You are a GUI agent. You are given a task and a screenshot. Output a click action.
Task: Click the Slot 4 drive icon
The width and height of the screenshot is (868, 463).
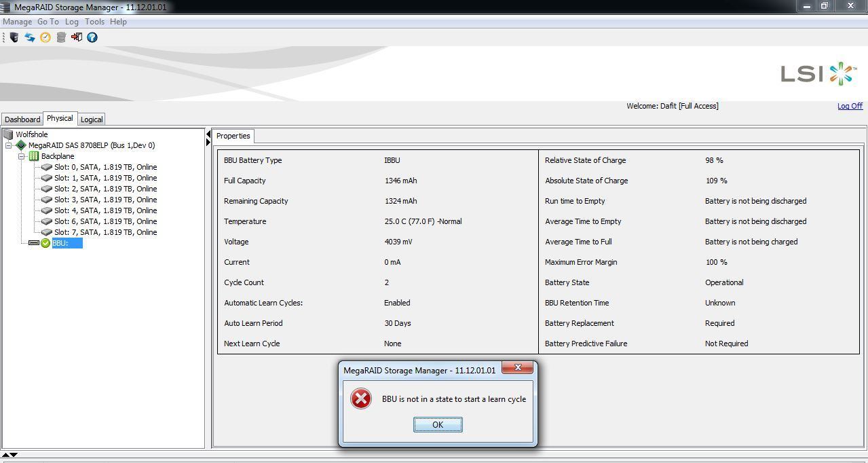point(47,210)
